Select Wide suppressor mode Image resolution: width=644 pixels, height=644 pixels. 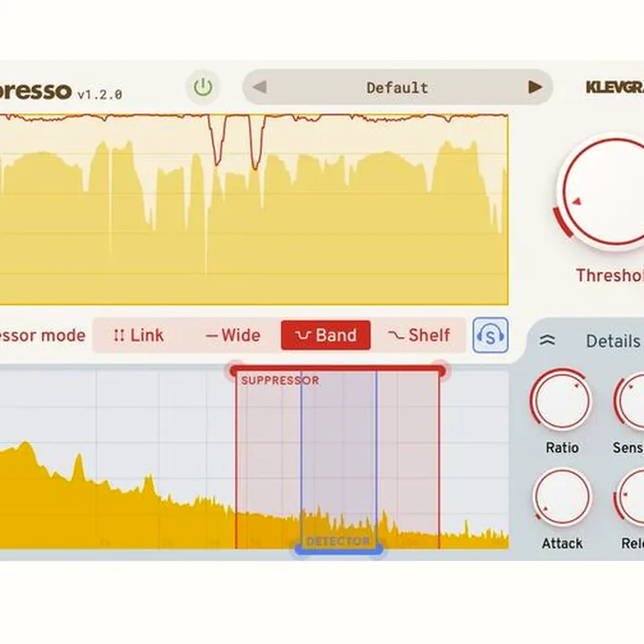(x=233, y=335)
